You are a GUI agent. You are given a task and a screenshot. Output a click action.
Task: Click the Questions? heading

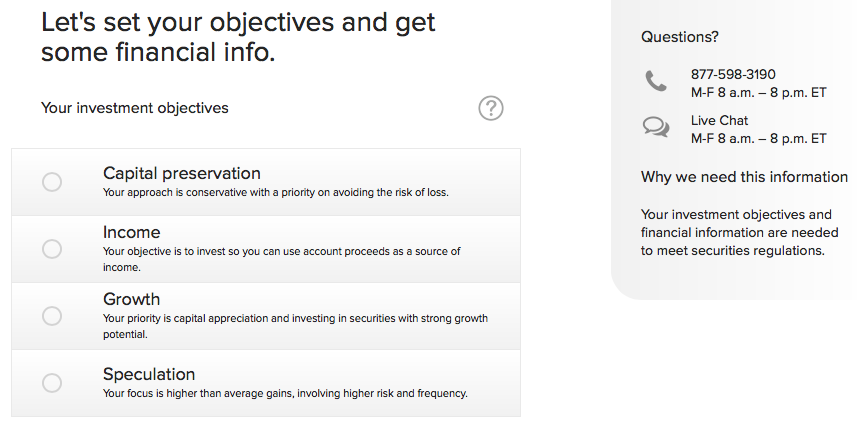(x=679, y=37)
